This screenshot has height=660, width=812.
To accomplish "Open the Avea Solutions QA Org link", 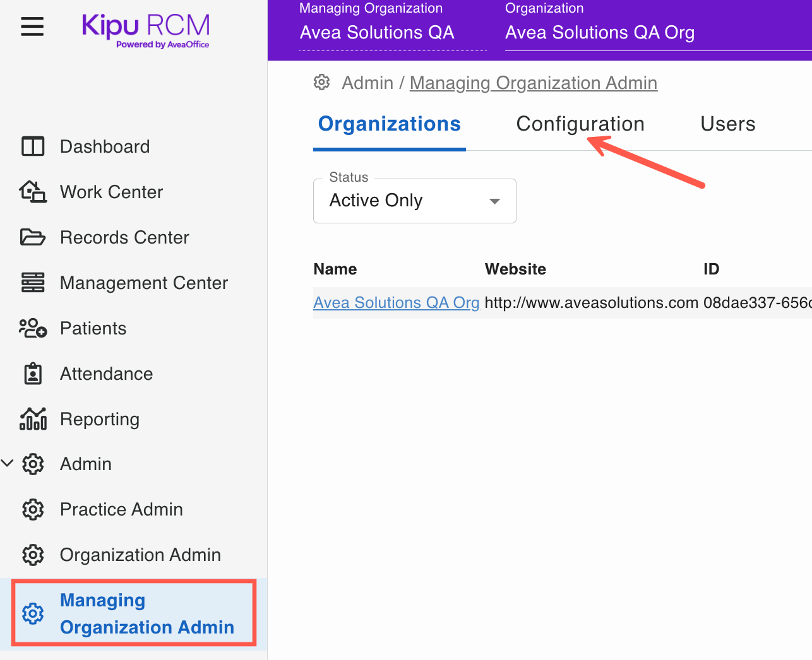I will (396, 303).
